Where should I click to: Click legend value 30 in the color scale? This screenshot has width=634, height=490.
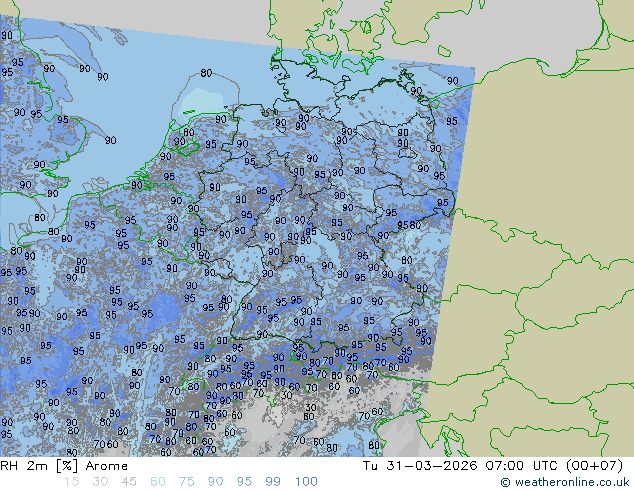click(100, 482)
